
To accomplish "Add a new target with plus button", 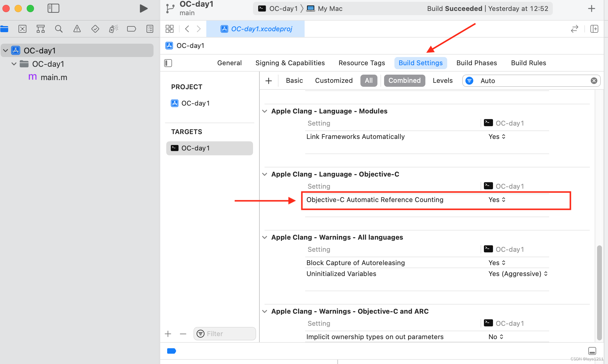I will [x=168, y=334].
